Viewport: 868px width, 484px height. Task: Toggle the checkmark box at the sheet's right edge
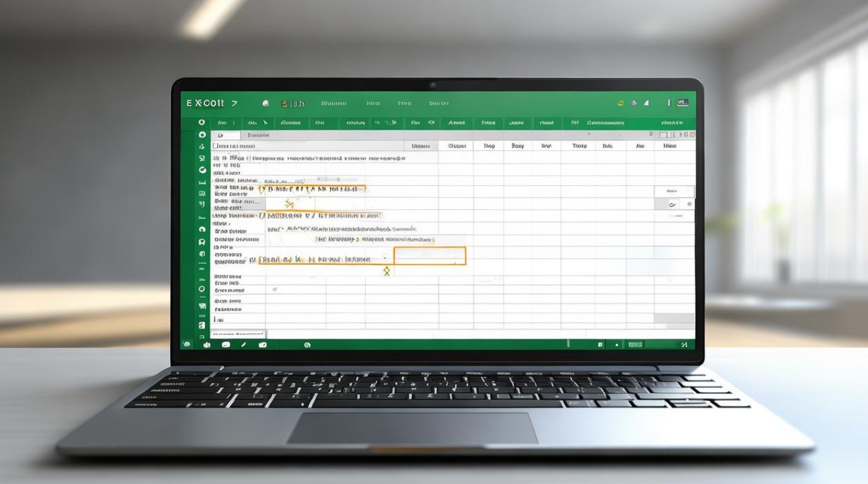point(672,204)
